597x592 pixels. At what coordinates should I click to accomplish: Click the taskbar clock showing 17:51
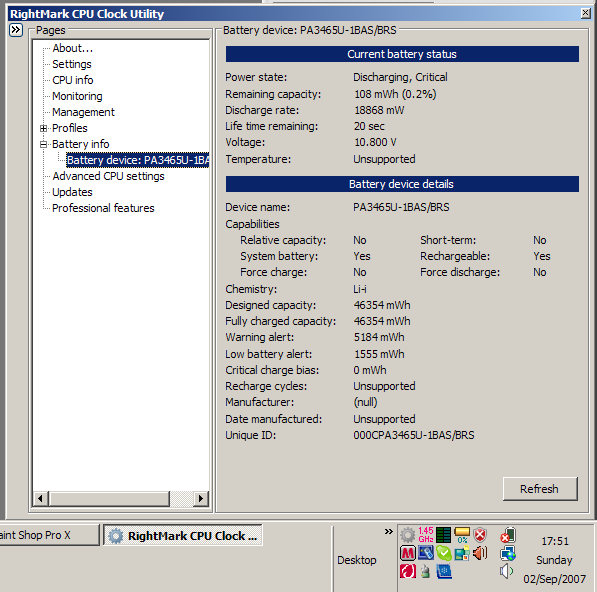pyautogui.click(x=555, y=541)
